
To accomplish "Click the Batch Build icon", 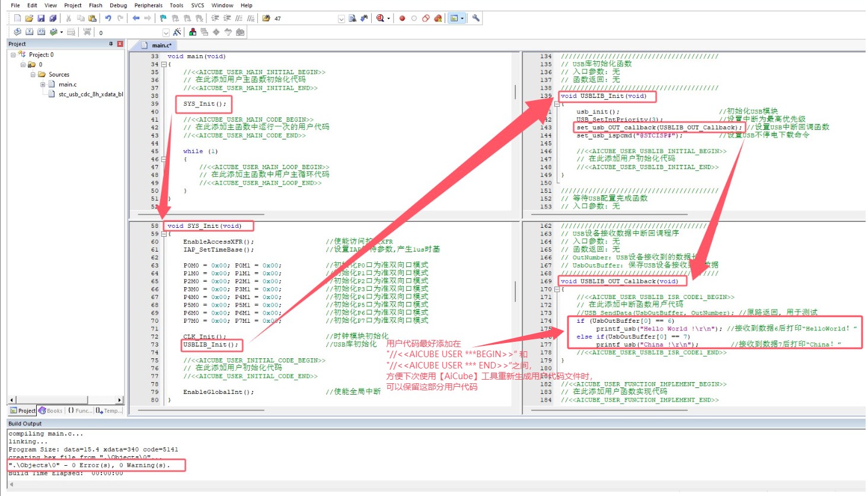I will [x=54, y=32].
